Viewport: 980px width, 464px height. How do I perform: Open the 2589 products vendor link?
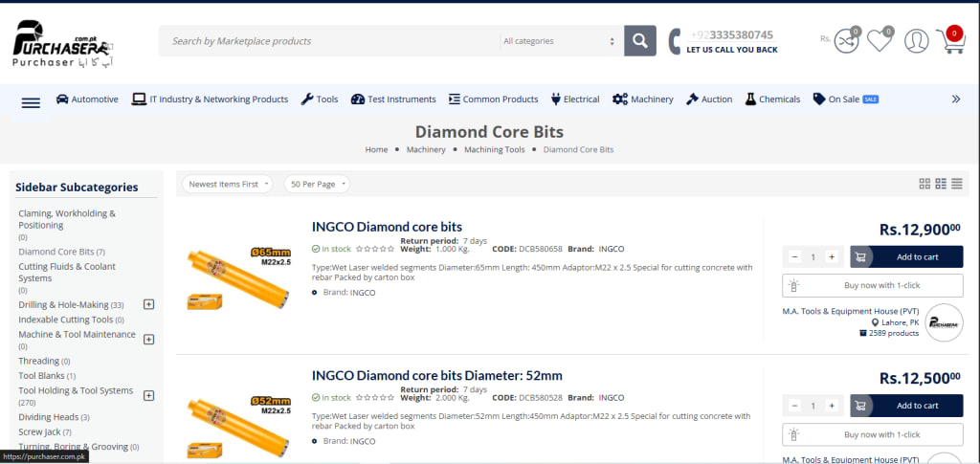coord(889,333)
